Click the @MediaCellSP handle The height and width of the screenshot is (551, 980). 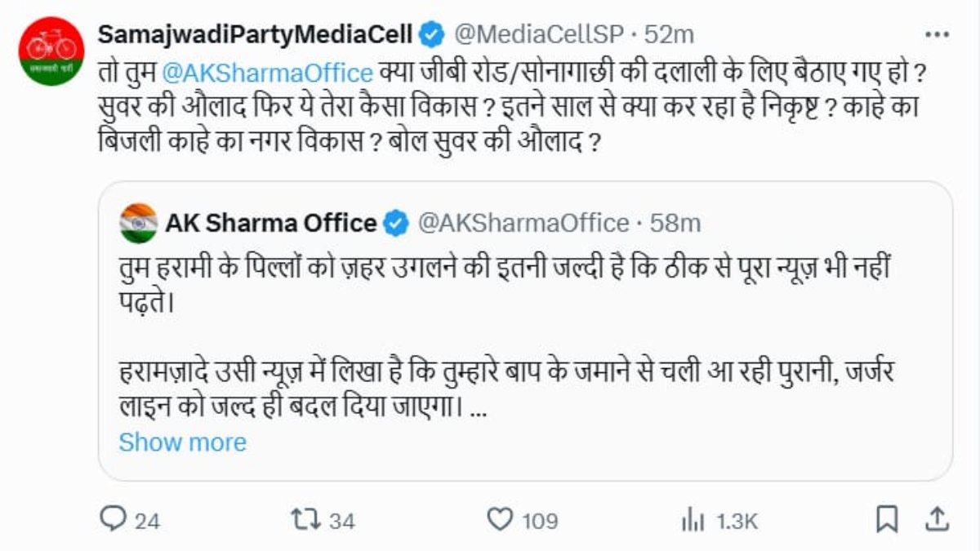coord(539,34)
